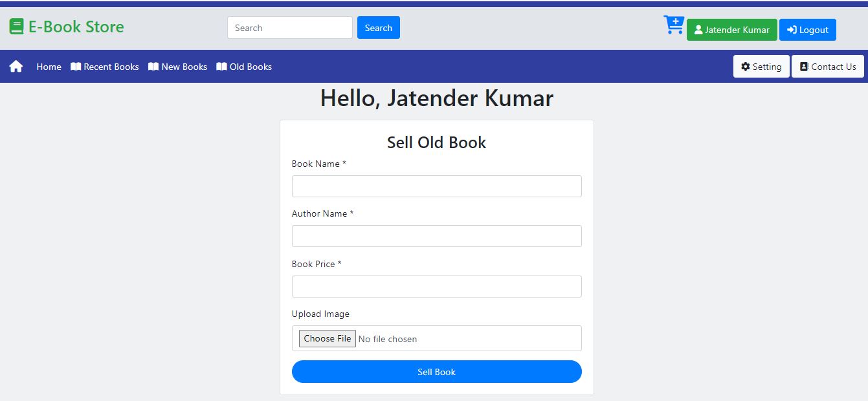The height and width of the screenshot is (401, 868).
Task: Select New Books from the navigation bar
Action: click(184, 66)
